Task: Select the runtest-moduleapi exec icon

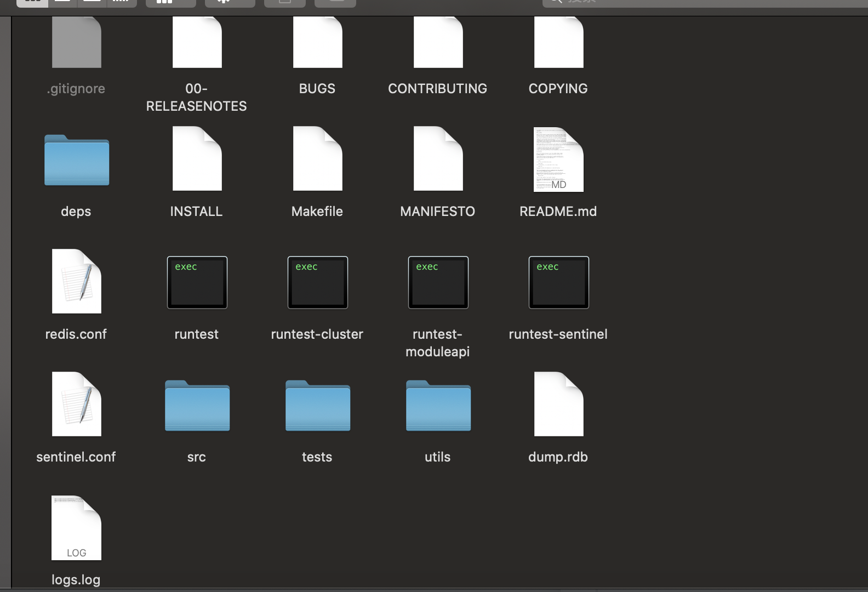Action: (438, 282)
